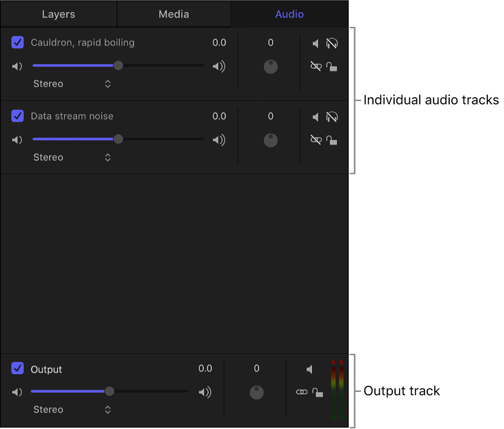Mute the Data stream noise track
Image resolution: width=504 pixels, height=429 pixels.
315,117
